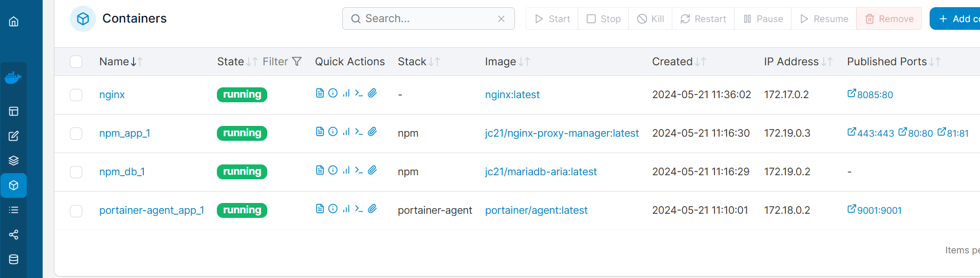Open Stacks layers icon in the sidebar

pyautogui.click(x=14, y=161)
